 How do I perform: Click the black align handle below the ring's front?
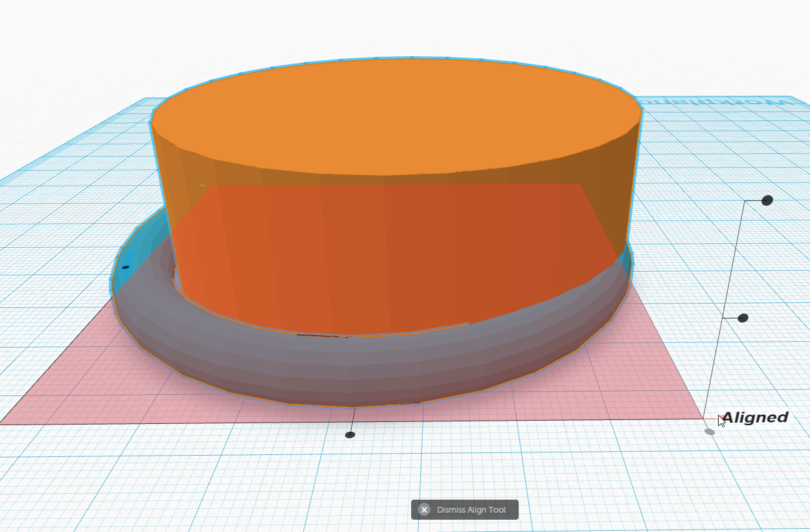click(350, 435)
